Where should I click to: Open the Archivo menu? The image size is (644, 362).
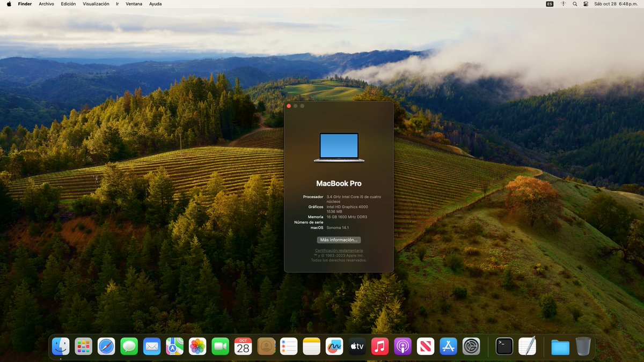coord(46,4)
